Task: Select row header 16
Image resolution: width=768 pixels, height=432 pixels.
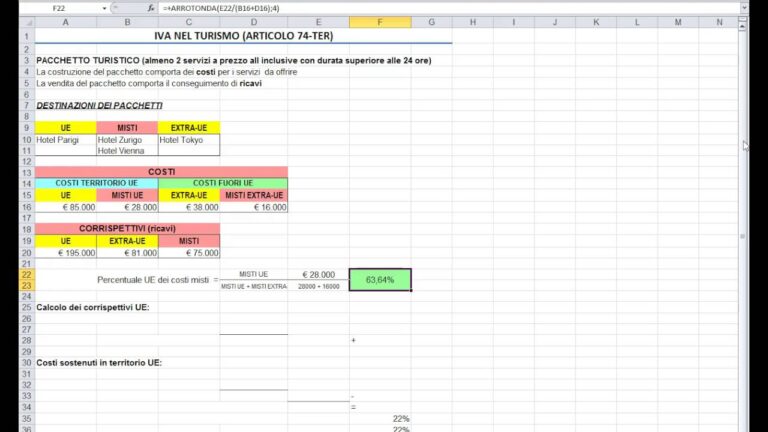Action: 27,207
